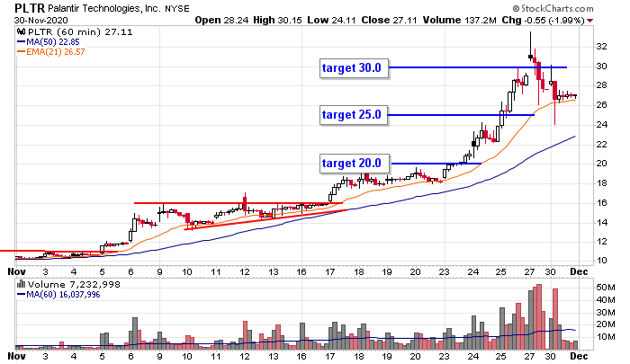Click the NYSE exchange label
The image size is (630, 364).
coord(176,8)
